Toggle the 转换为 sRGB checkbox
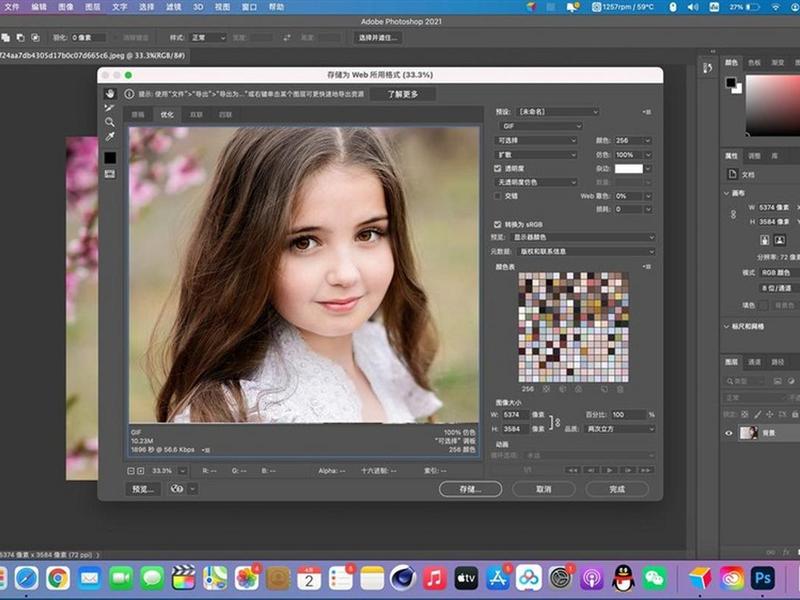Screen dimensions: 800x600 [497, 224]
